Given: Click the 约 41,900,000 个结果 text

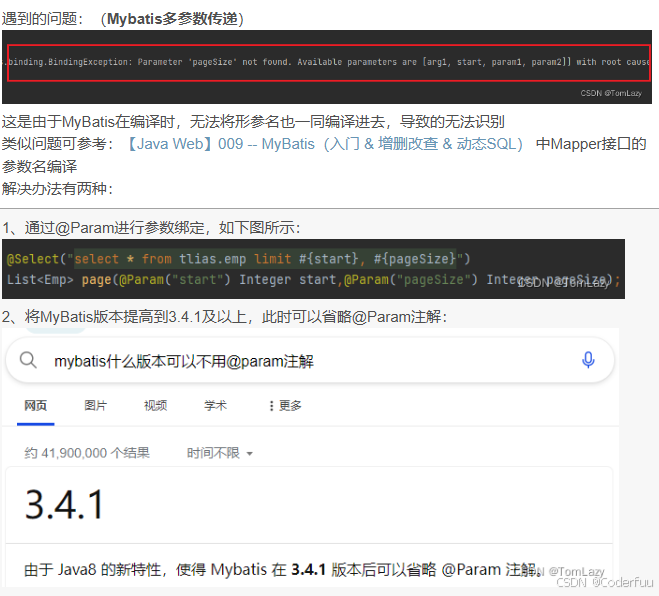Looking at the screenshot, I should pos(87,453).
